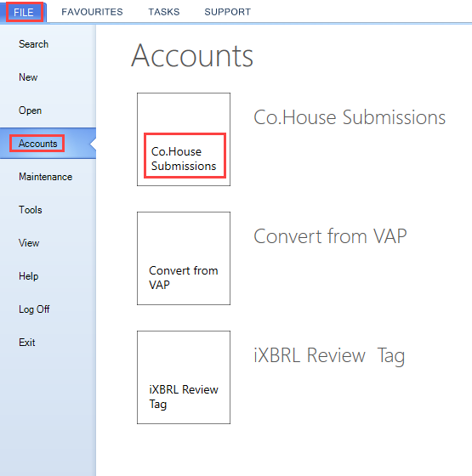Select the large Convert from VAP heading

[x=330, y=236]
